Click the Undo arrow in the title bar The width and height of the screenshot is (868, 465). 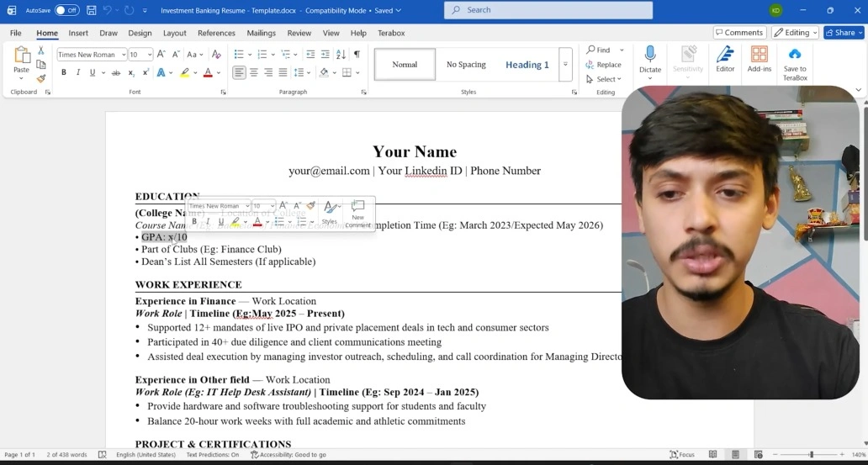coord(108,10)
